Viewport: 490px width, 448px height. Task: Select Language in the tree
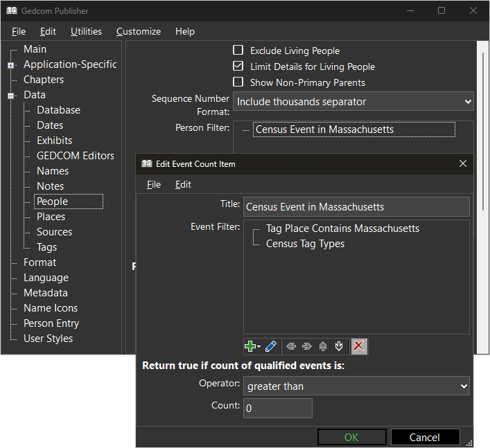pyautogui.click(x=46, y=278)
